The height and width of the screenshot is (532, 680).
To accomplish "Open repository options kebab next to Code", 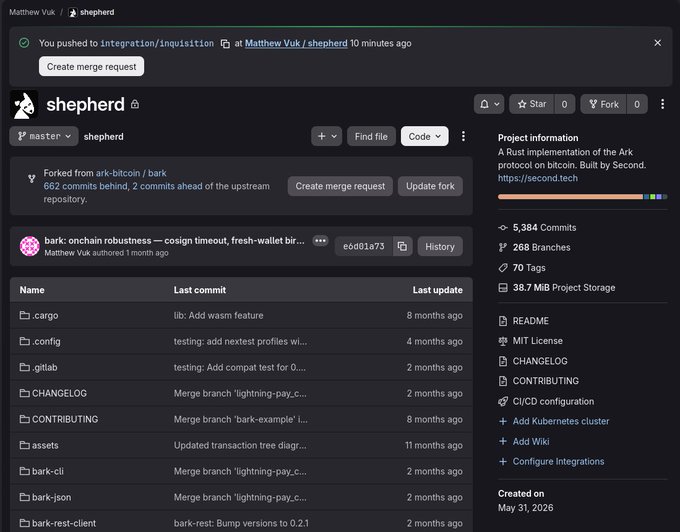I will point(463,136).
